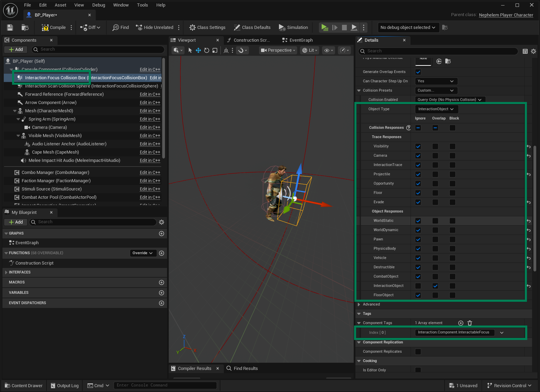Screen dimensions: 540x392
Task: Click Add in the Components panel
Action: (x=16, y=50)
